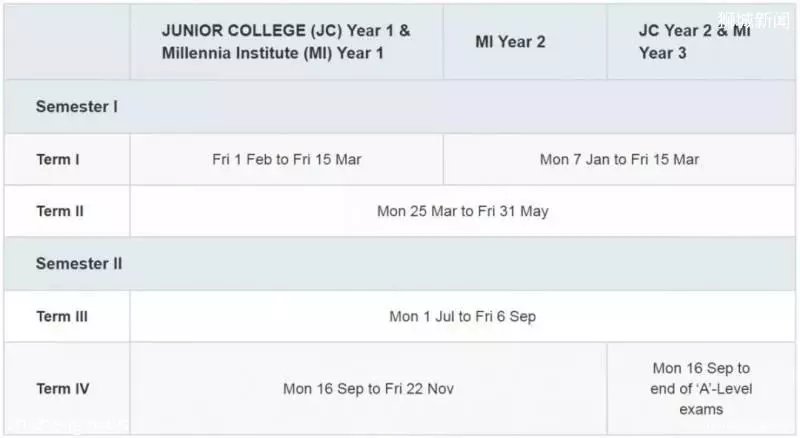Click the Millennia Institute (MI) Year 1 text
This screenshot has width=800, height=438.
pyautogui.click(x=272, y=53)
